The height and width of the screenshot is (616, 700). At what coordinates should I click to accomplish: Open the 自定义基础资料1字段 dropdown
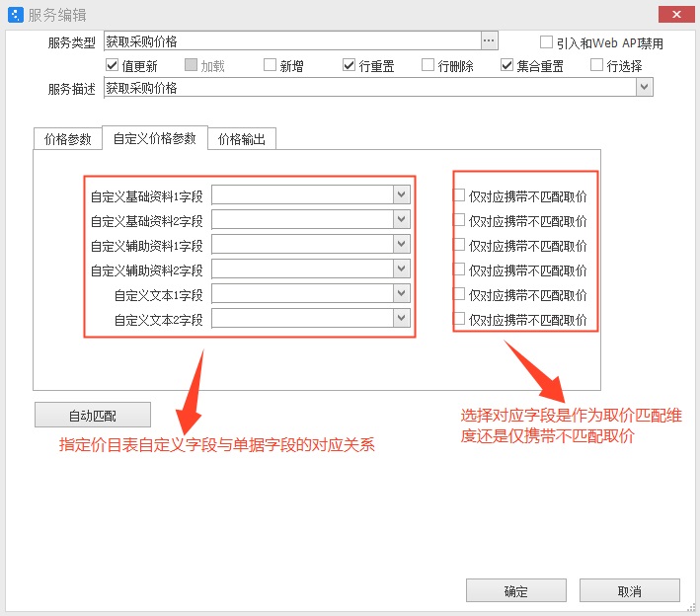401,194
